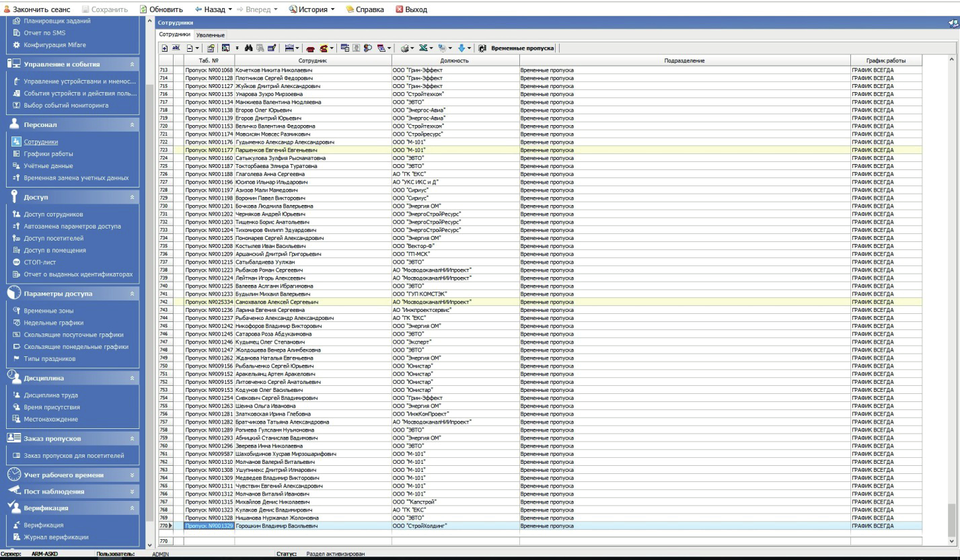Collapse the Дисциплина panel
Viewport: 960px width, 560px height.
[x=132, y=378]
